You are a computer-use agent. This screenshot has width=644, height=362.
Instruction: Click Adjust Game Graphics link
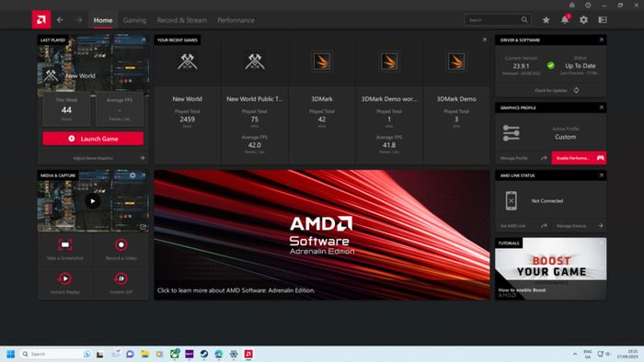click(93, 158)
